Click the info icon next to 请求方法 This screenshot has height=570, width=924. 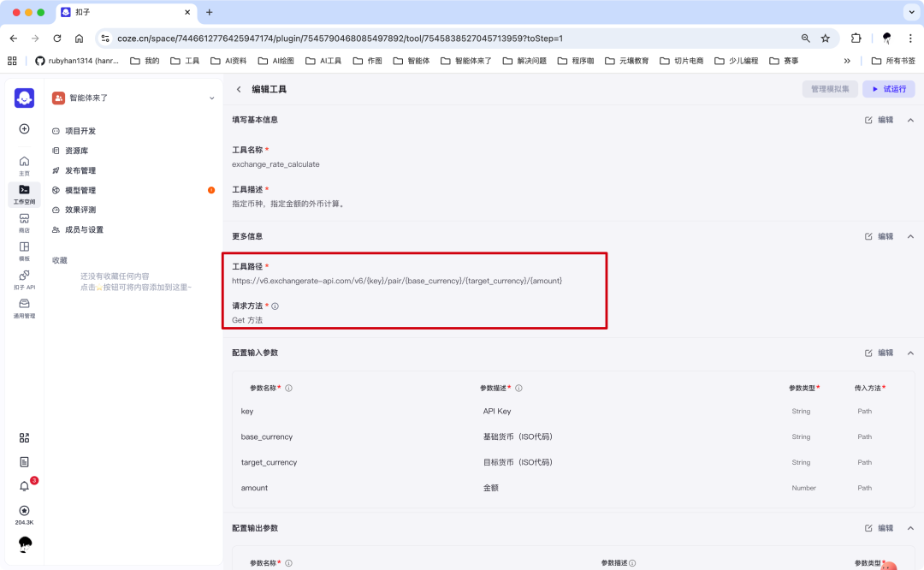coord(273,305)
